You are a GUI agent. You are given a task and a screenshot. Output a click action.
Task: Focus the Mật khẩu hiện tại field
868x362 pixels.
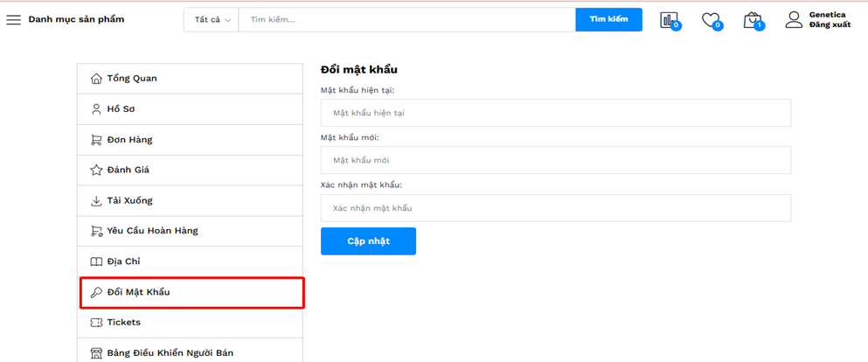pyautogui.click(x=555, y=113)
